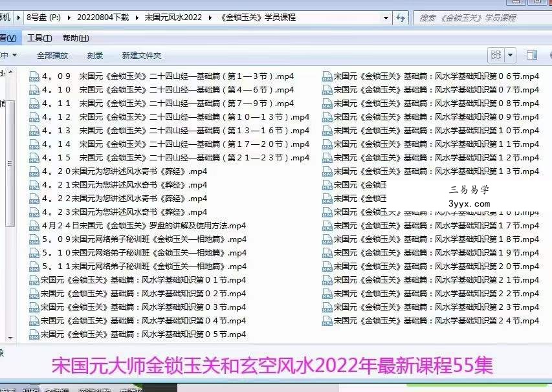Click MP4 icon of 4。11 二十四山经 file

coord(34,103)
